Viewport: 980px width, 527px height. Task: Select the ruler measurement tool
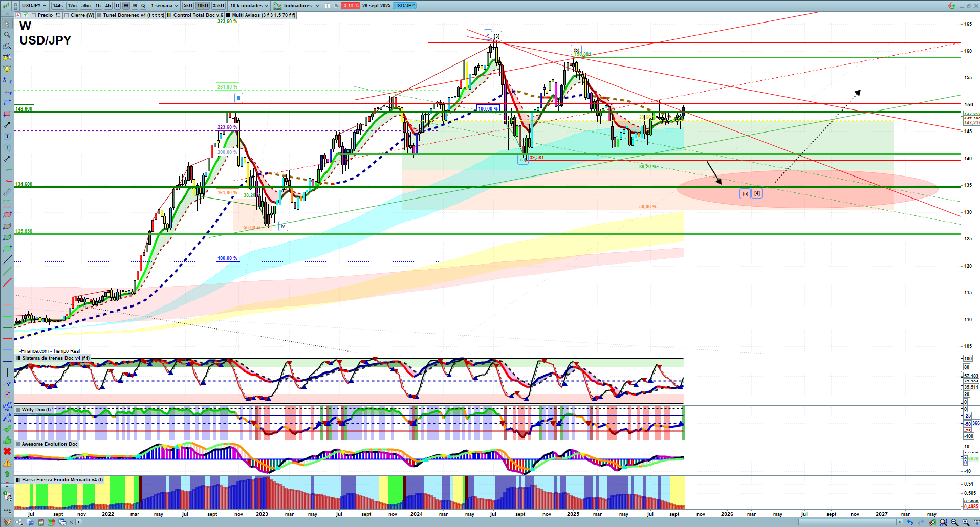tap(7, 192)
